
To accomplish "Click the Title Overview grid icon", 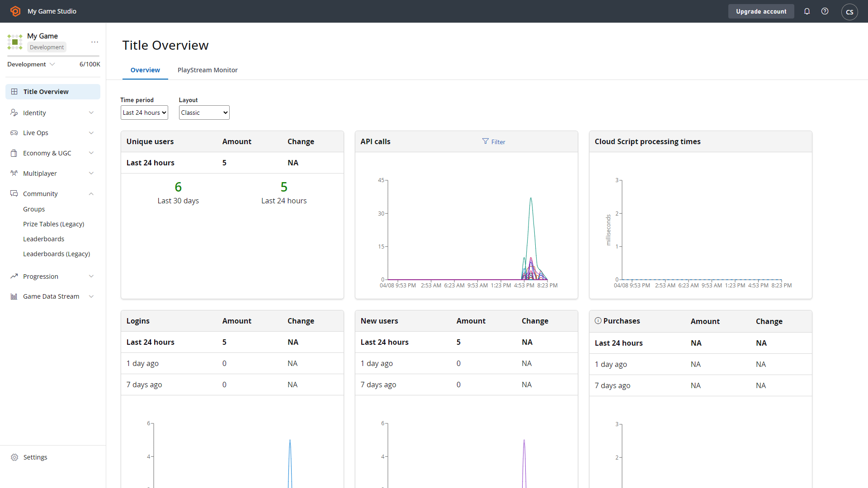I will [14, 92].
